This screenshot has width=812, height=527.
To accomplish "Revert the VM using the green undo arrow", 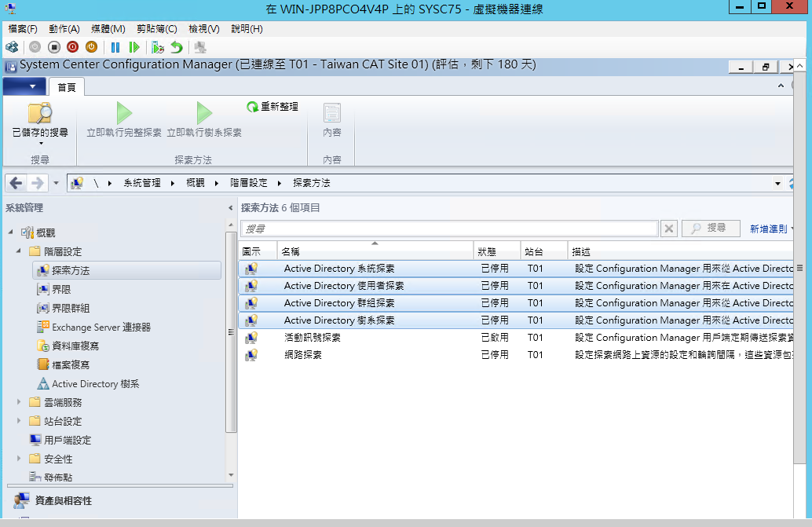I will tap(177, 48).
